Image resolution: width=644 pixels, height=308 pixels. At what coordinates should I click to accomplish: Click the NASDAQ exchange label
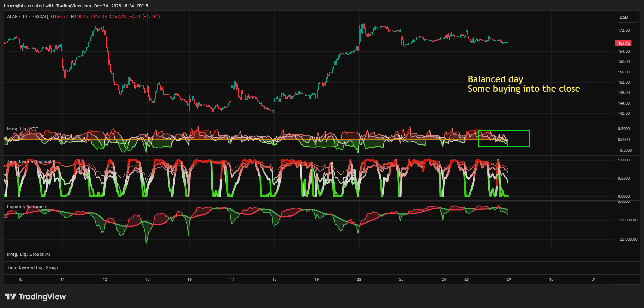point(40,17)
